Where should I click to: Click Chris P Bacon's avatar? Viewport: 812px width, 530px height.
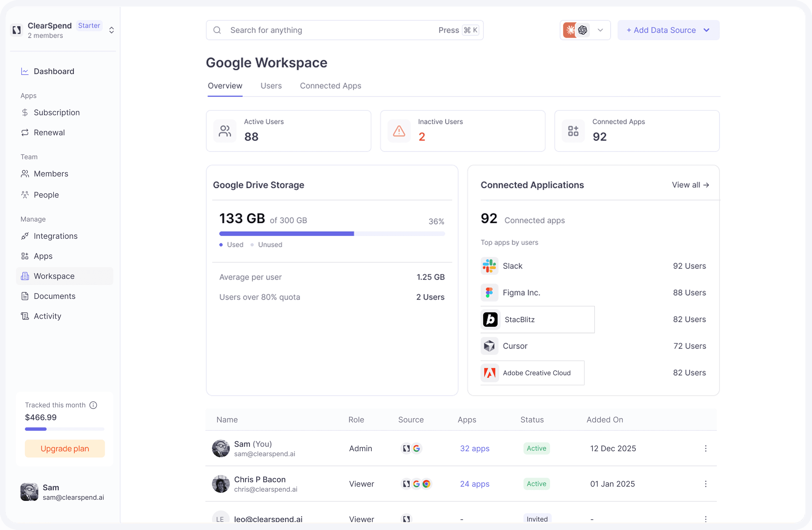point(221,484)
